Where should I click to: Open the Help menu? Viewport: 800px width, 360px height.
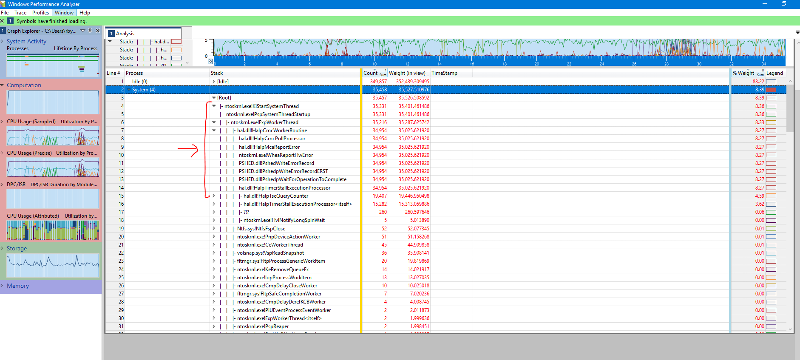point(84,12)
